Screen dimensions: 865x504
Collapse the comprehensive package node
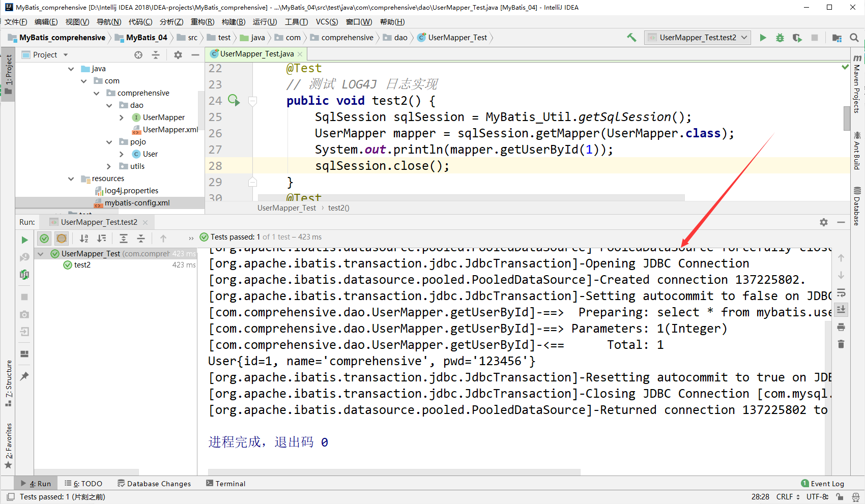(96, 93)
